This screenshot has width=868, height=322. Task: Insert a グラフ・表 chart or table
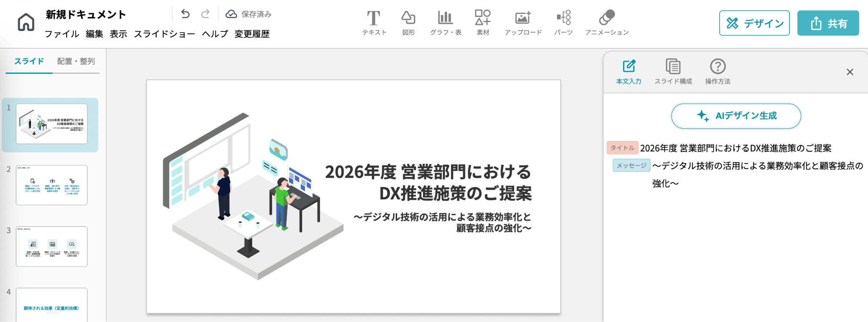click(445, 23)
